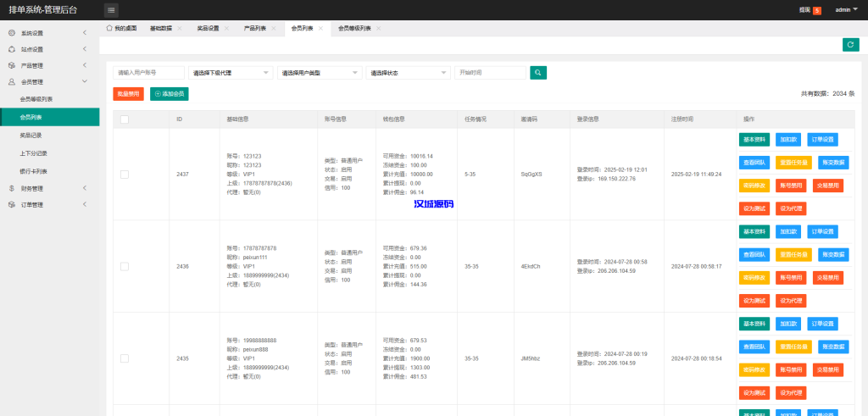Image resolution: width=868 pixels, height=416 pixels.
Task: Click the 财务管理 dollar icon in sidebar
Action: pos(12,188)
